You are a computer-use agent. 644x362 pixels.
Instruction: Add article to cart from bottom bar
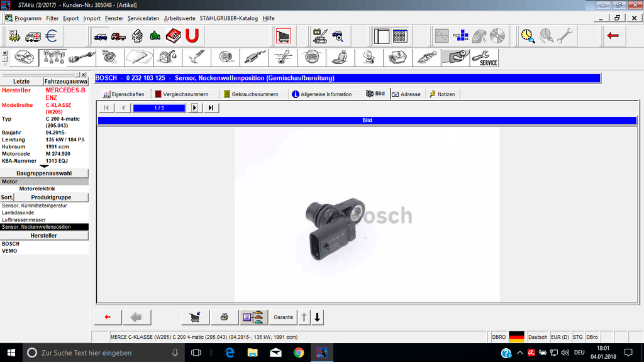point(195,317)
